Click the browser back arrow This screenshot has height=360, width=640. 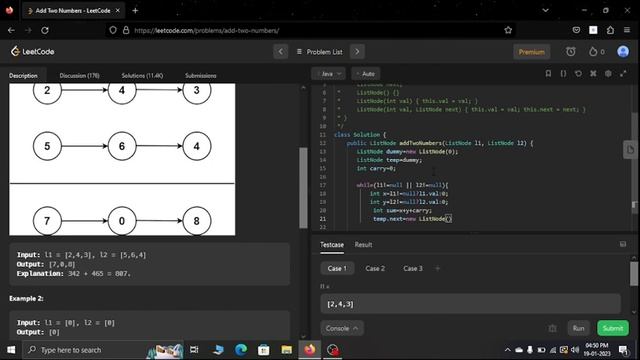pos(11,30)
